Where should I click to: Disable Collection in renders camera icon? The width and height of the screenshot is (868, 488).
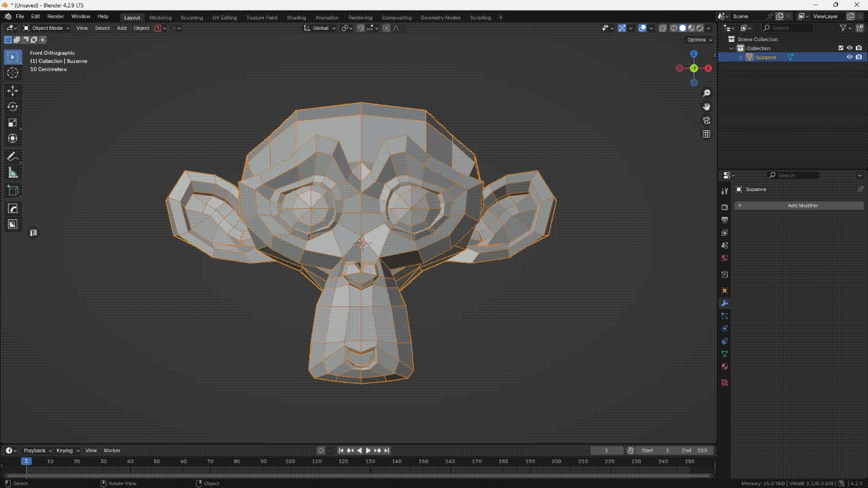[859, 48]
